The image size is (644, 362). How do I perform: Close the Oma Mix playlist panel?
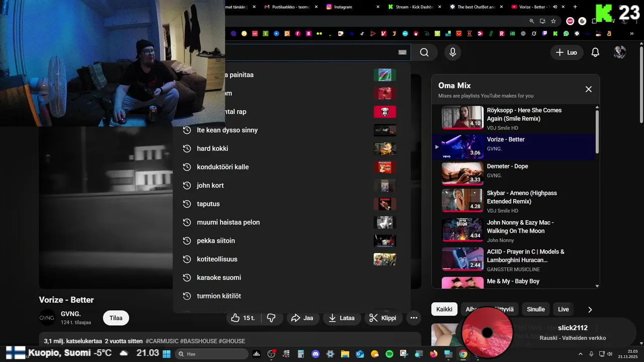(x=588, y=89)
